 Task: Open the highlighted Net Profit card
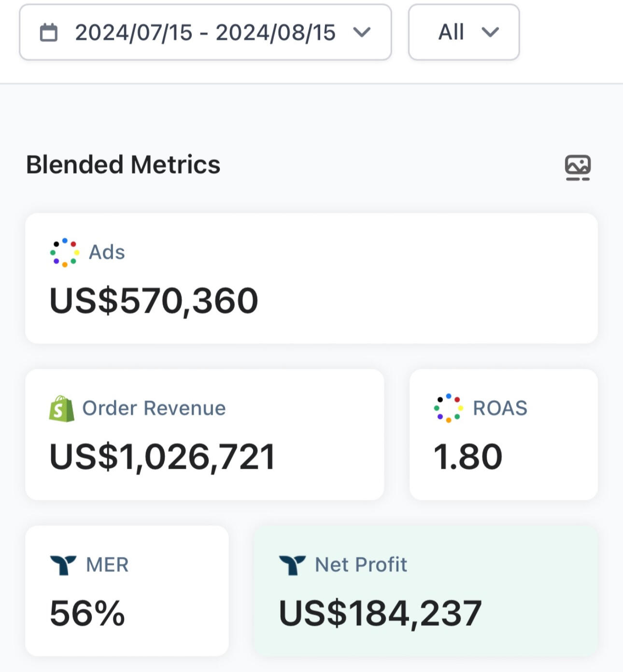(426, 590)
